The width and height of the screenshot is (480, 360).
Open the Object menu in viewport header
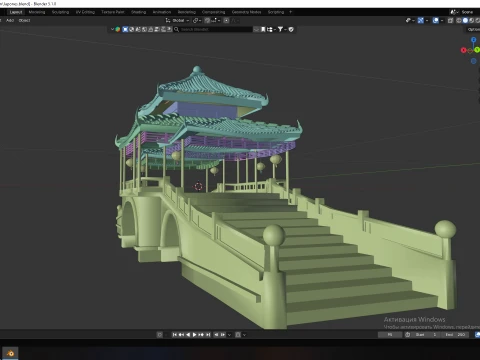click(24, 20)
